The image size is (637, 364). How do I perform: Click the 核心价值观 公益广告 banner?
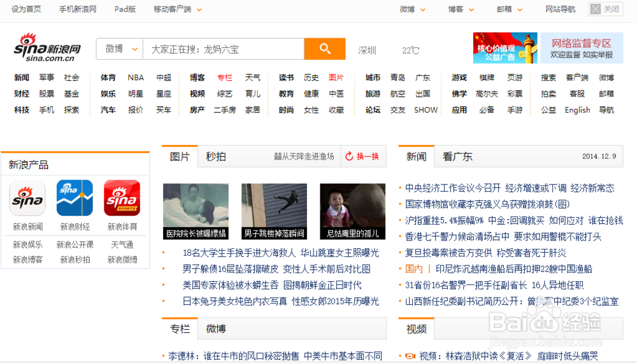pos(505,48)
